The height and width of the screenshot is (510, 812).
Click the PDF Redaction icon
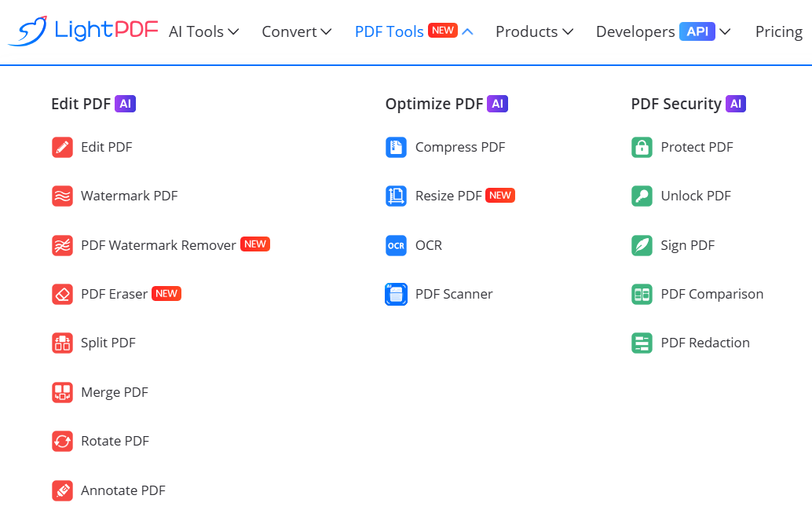[x=642, y=343]
